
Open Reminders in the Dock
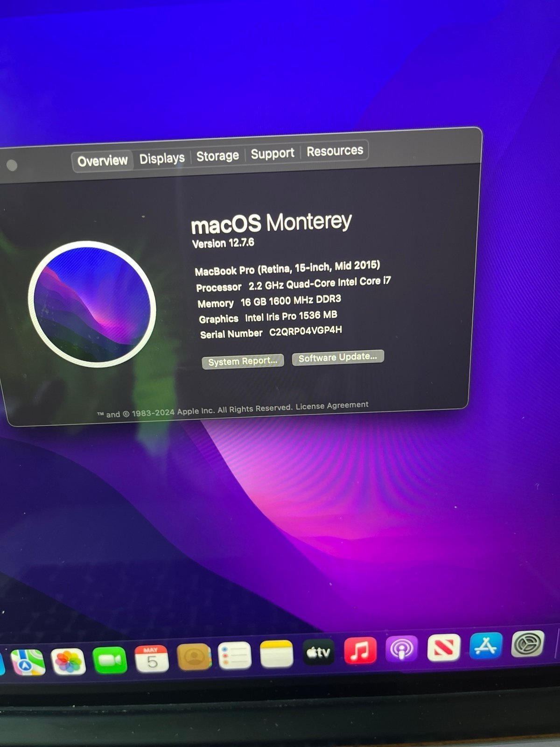(x=235, y=655)
